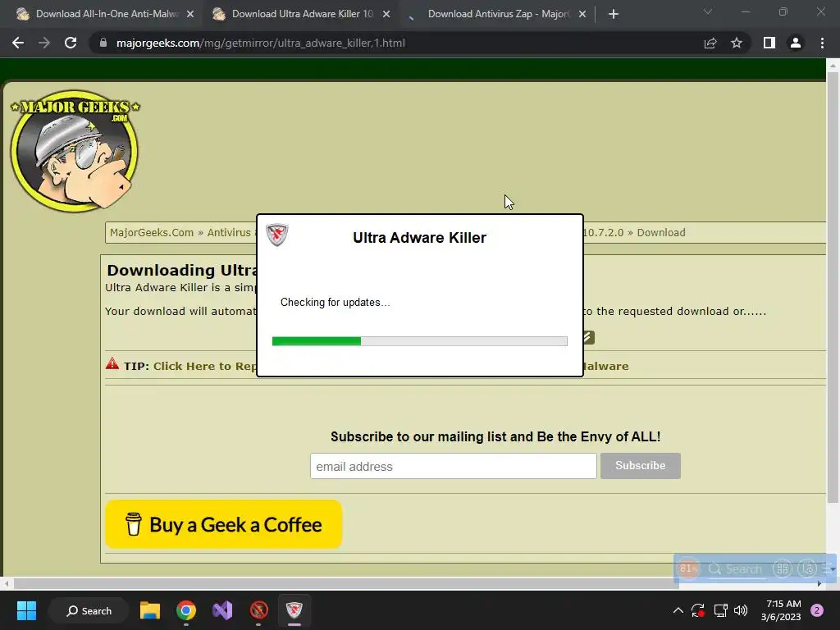
Task: Click the sync update tray icon
Action: click(x=697, y=610)
